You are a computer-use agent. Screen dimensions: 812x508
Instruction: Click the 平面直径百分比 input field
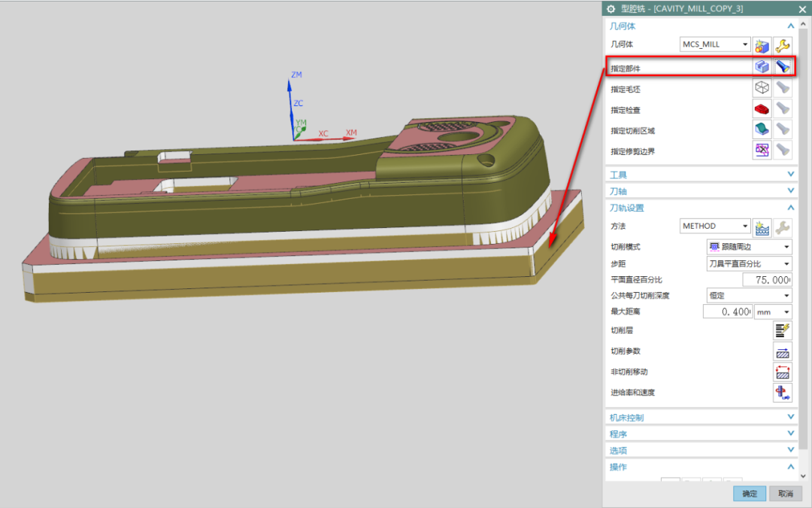[x=766, y=280]
